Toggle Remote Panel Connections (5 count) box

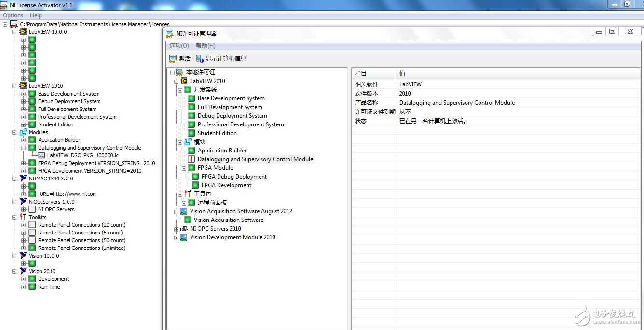(32, 233)
